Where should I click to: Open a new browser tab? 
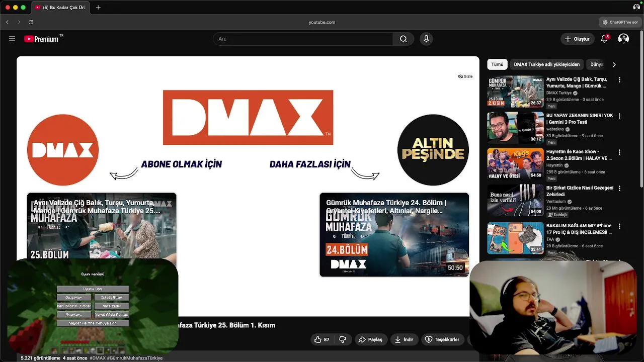[98, 8]
